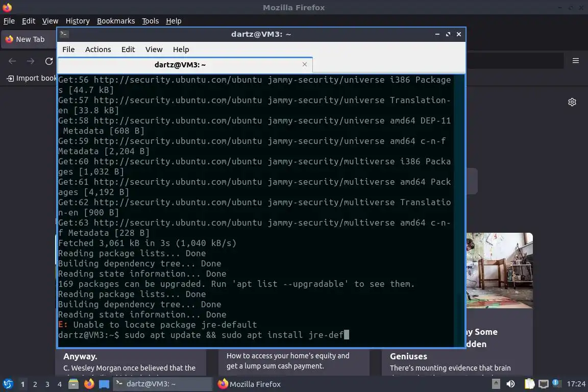Click Import bookmarks in Firefox toolbar
Image resolution: width=588 pixels, height=392 pixels.
(x=32, y=78)
